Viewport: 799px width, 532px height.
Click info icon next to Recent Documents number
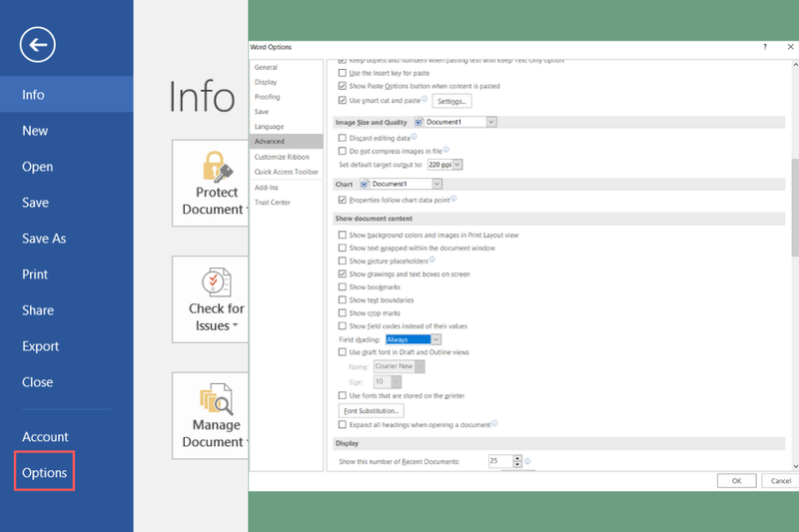pos(527,461)
